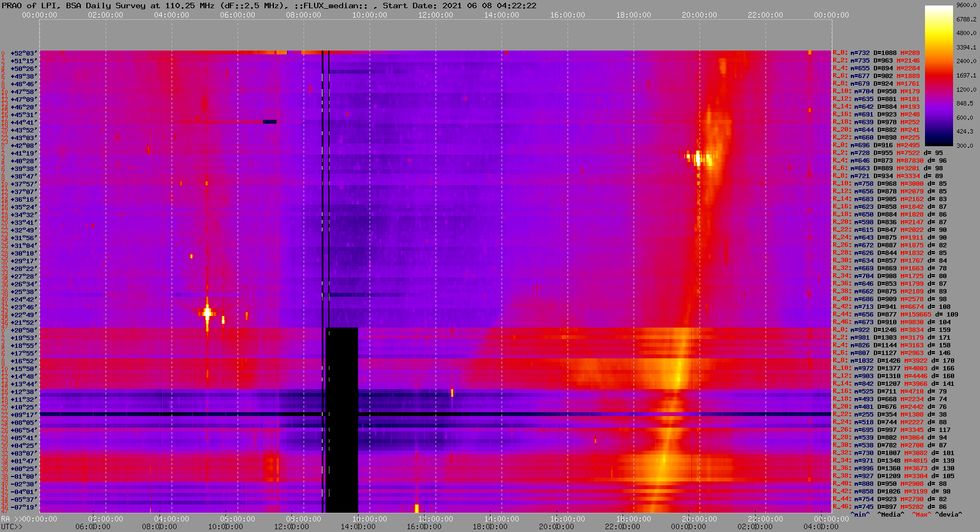The height and width of the screenshot is (532, 980).
Task: Click the +22°49' declination label
Action: click(x=24, y=315)
